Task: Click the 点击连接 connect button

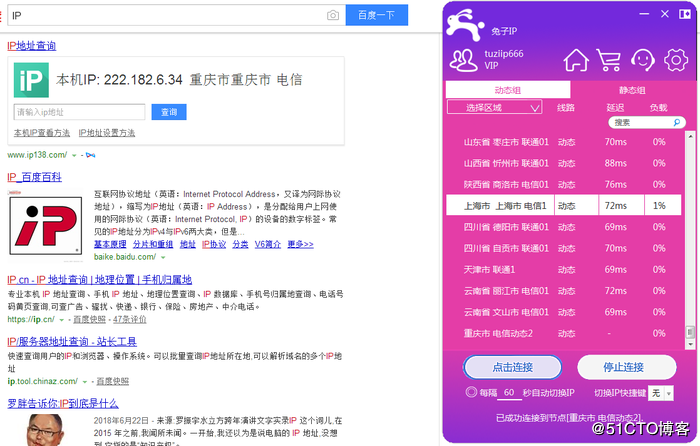Action: (x=512, y=367)
